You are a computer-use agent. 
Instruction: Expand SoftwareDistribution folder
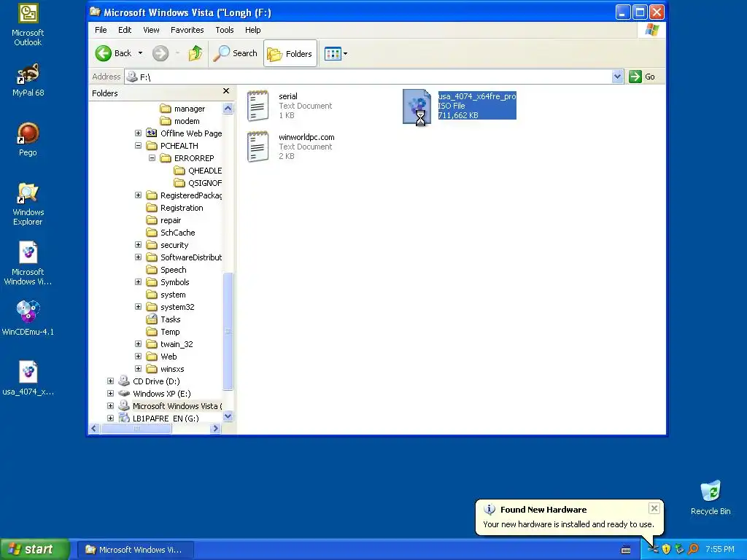click(138, 257)
